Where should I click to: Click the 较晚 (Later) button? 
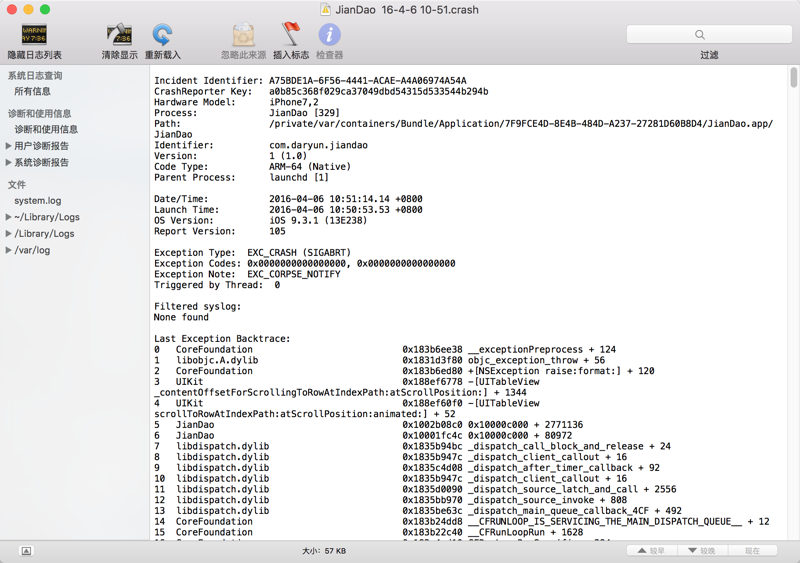click(703, 551)
